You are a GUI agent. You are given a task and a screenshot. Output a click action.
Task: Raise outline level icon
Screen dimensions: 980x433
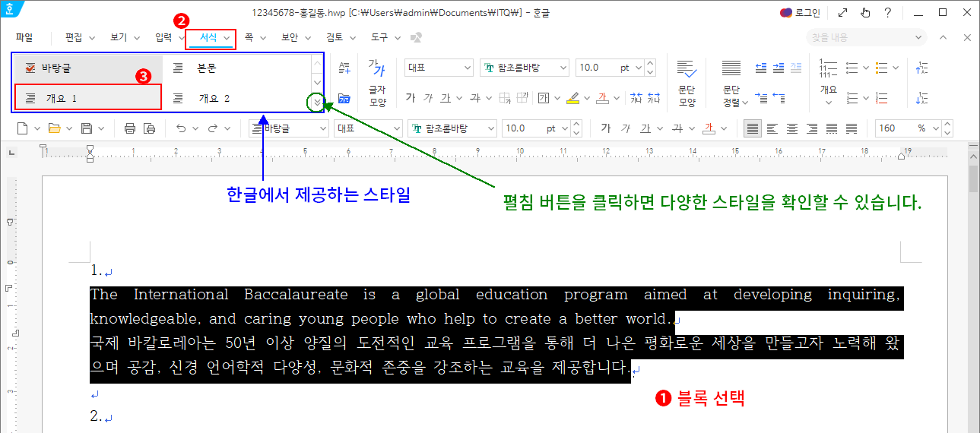point(922,68)
